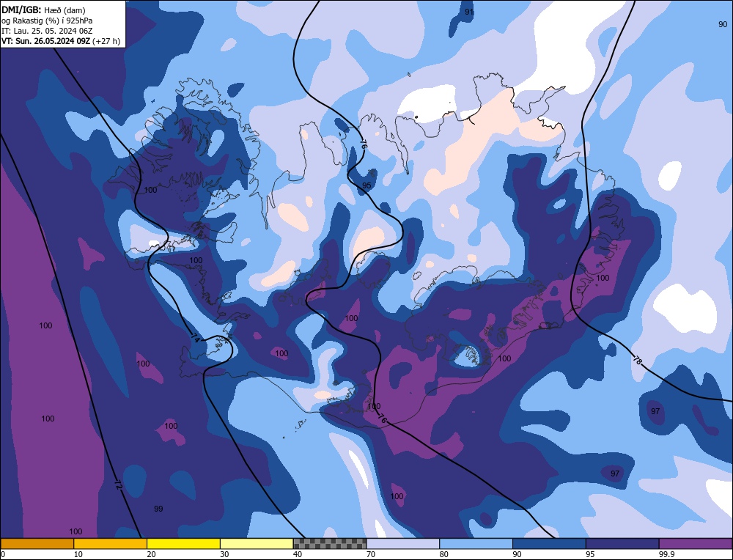The height and width of the screenshot is (560, 733).
Task: Click the purple legend swatch above 99.9
Action: pyautogui.click(x=696, y=544)
